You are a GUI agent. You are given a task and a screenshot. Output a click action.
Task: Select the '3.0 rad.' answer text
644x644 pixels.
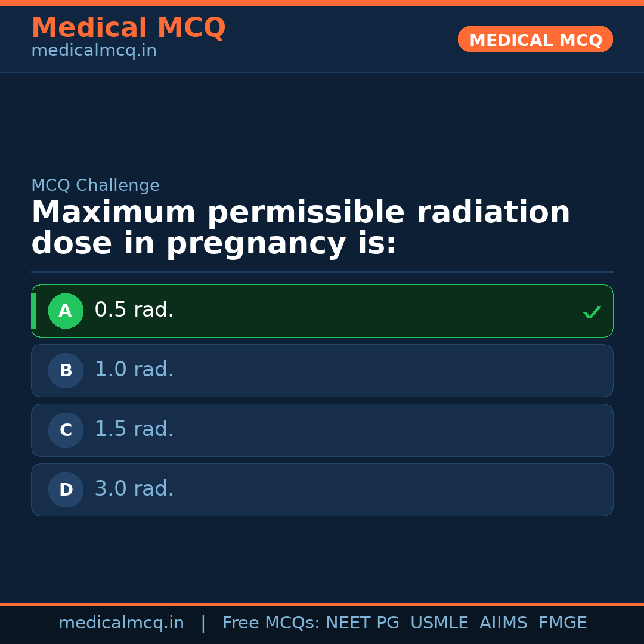(x=134, y=489)
